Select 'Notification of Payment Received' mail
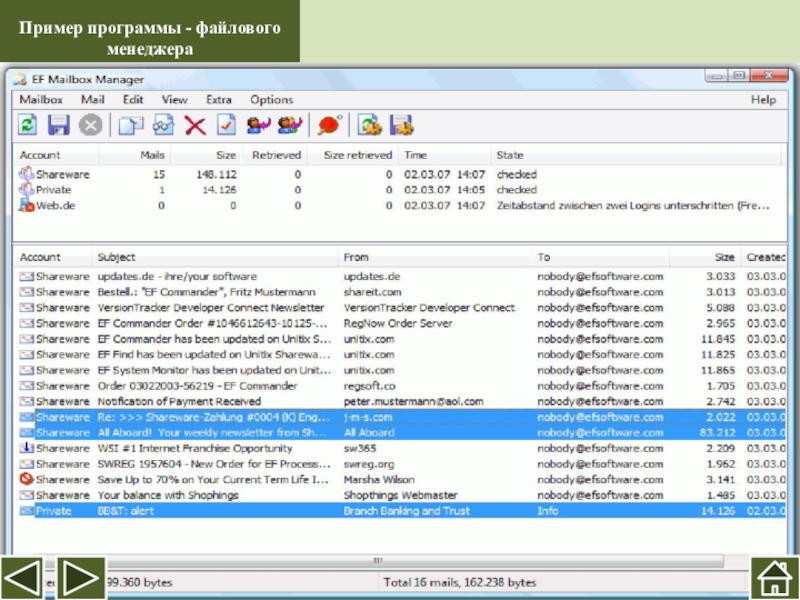Image resolution: width=800 pixels, height=600 pixels. (402, 402)
